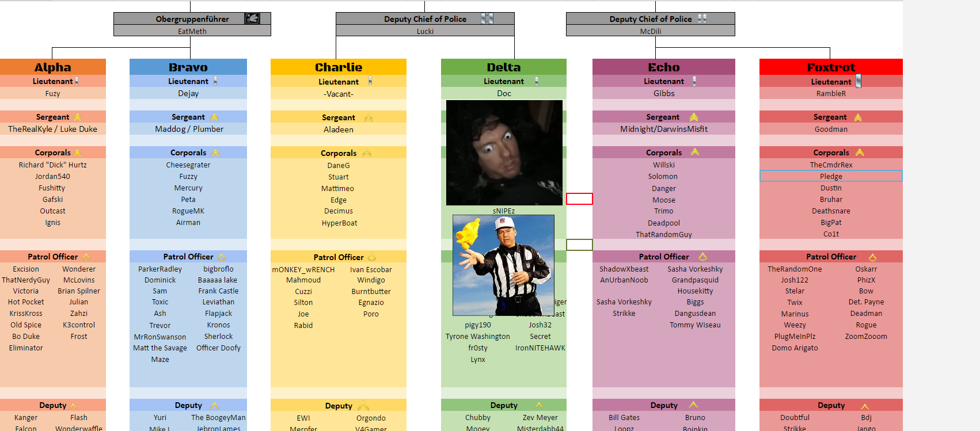Select HyperBoat in Charlie Corporals
Viewport: 980px width, 431px height.
(x=339, y=223)
